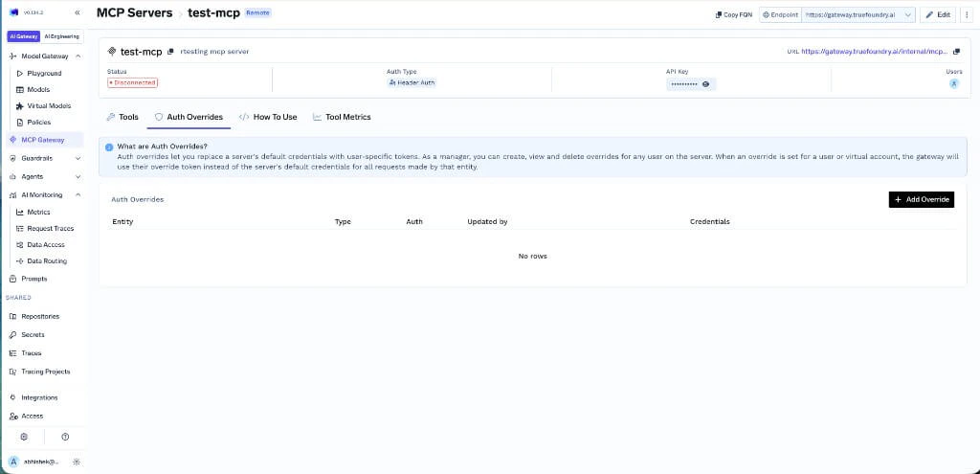The image size is (980, 474).
Task: Open Repositories under Shared
Action: pos(40,316)
